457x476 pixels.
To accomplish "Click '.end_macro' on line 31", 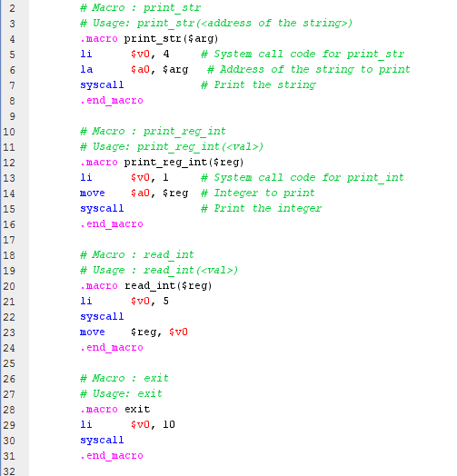I will [112, 456].
